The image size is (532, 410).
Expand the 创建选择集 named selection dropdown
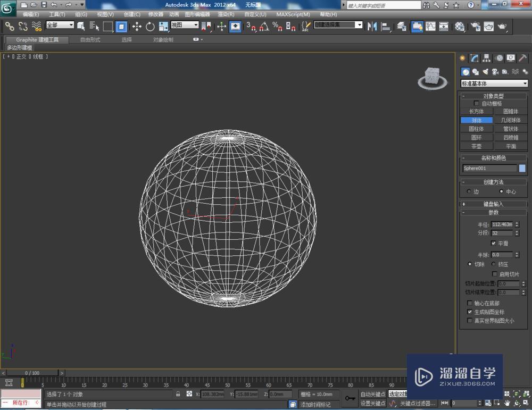click(x=358, y=24)
